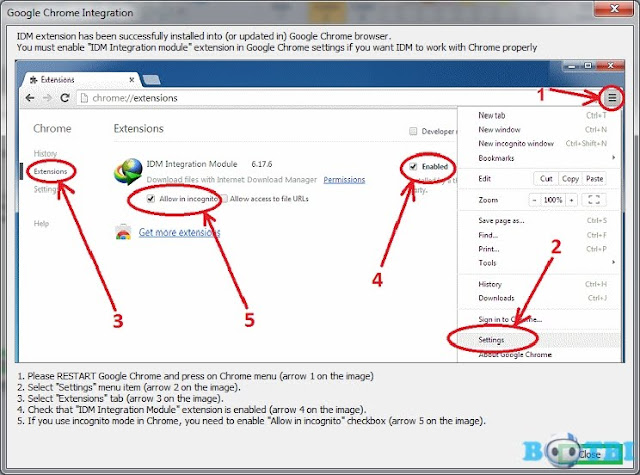Click the IDM Integration Module globe icon
640x475 pixels.
point(128,171)
